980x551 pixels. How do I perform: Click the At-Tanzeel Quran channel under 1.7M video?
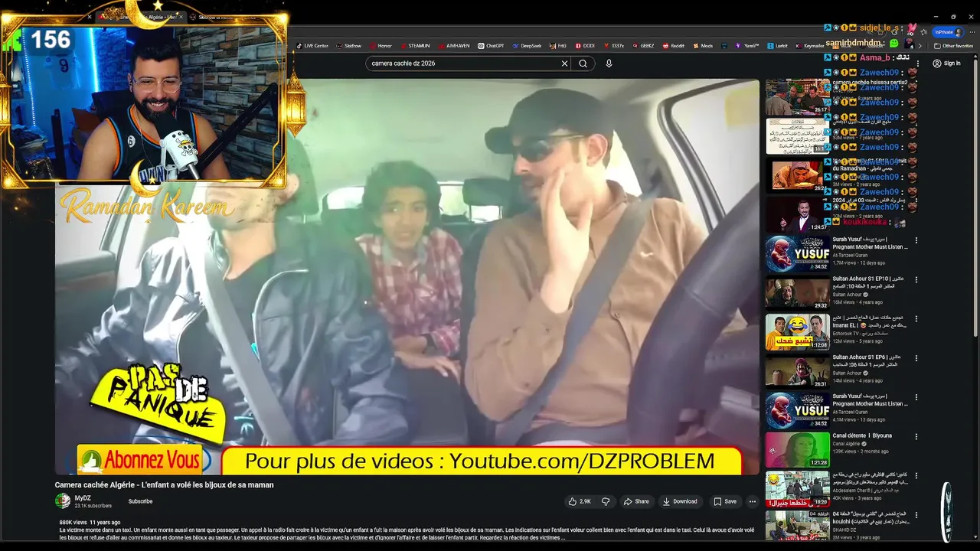point(849,256)
